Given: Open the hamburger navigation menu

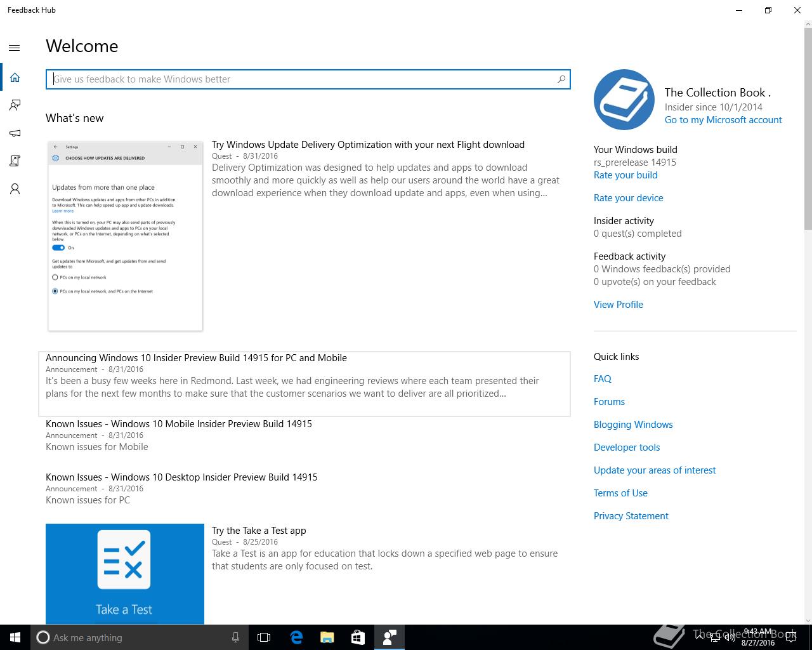Looking at the screenshot, I should pyautogui.click(x=15, y=48).
